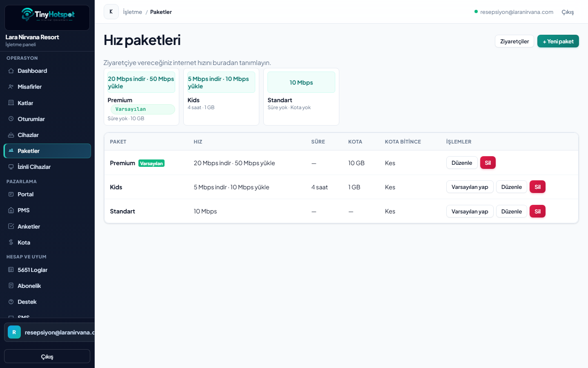Image resolution: width=588 pixels, height=368 pixels.
Task: Log out with top-right Çıkış link
Action: click(568, 12)
